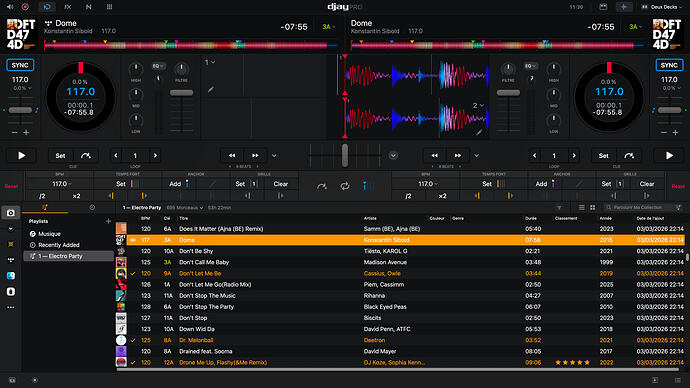Screen dimensions: 690x388
Task: Double the right deck BPM
Action: [442, 196]
